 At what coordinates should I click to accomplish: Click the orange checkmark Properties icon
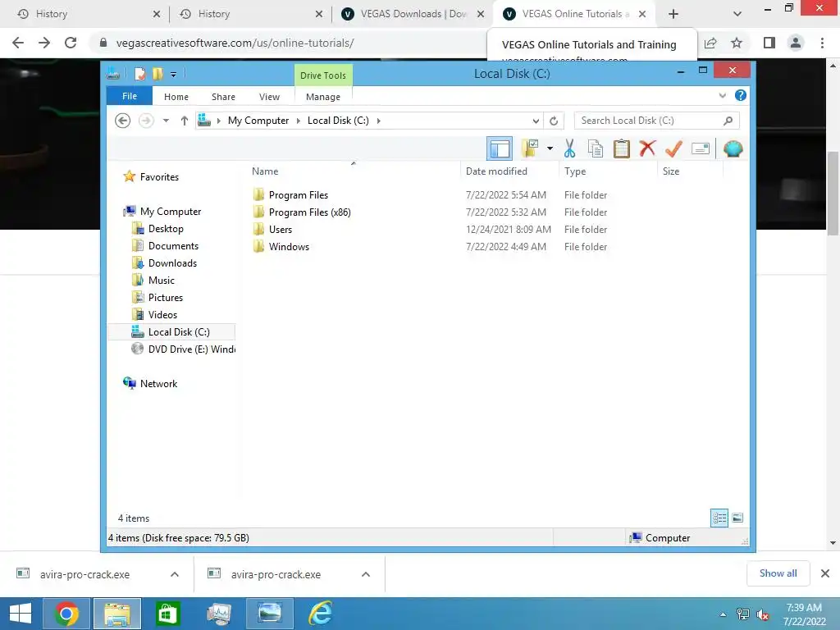point(673,148)
